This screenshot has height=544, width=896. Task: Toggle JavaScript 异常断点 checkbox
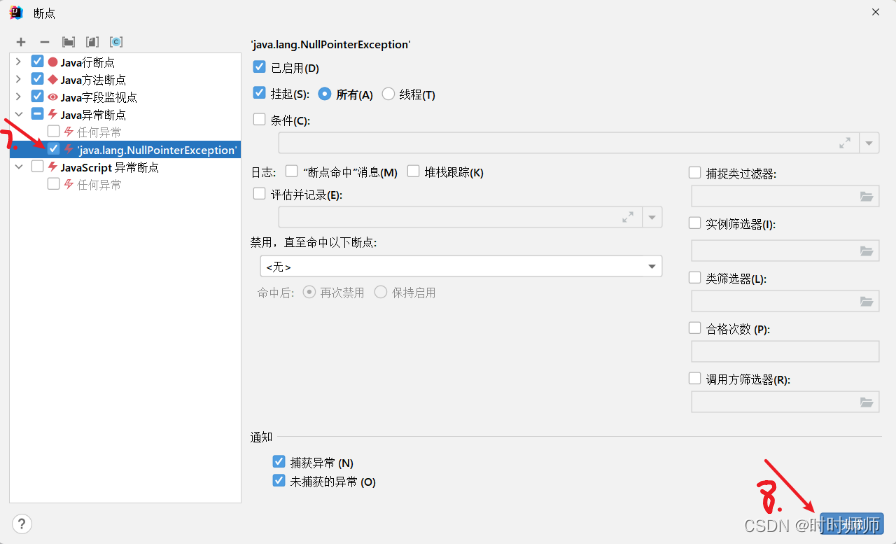(37, 166)
